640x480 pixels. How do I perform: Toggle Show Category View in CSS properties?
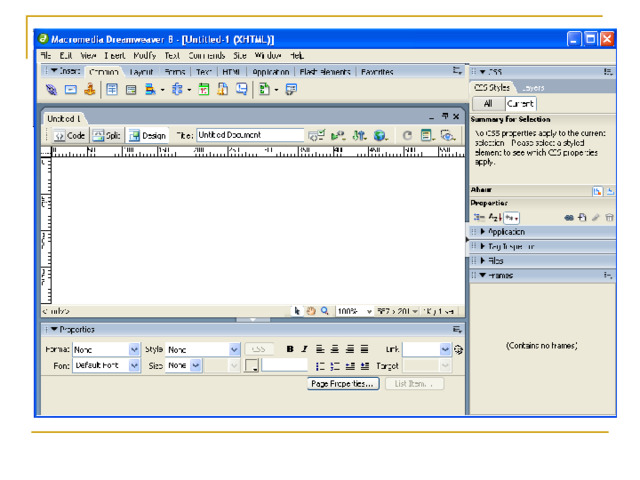point(478,218)
